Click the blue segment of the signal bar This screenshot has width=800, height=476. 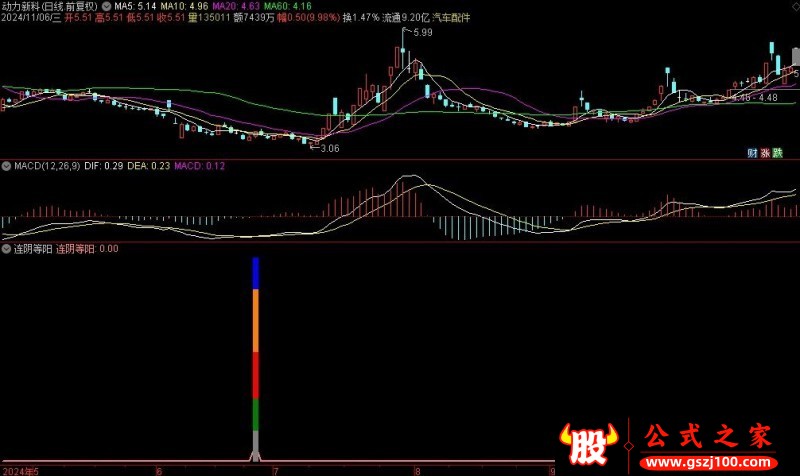pyautogui.click(x=256, y=273)
